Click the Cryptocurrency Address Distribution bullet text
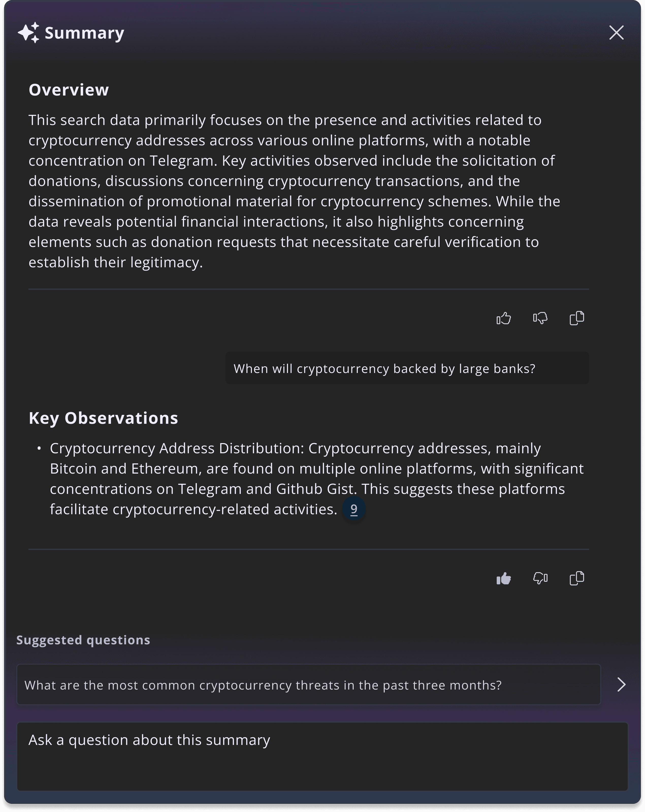Image resolution: width=645 pixels, height=812 pixels. point(317,479)
